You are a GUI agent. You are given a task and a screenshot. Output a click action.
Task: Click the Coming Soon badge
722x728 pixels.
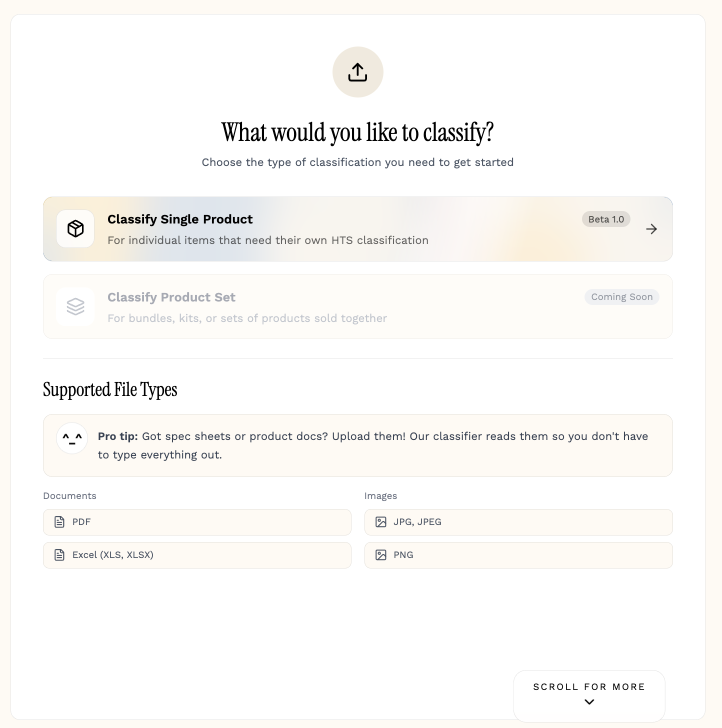tap(621, 297)
